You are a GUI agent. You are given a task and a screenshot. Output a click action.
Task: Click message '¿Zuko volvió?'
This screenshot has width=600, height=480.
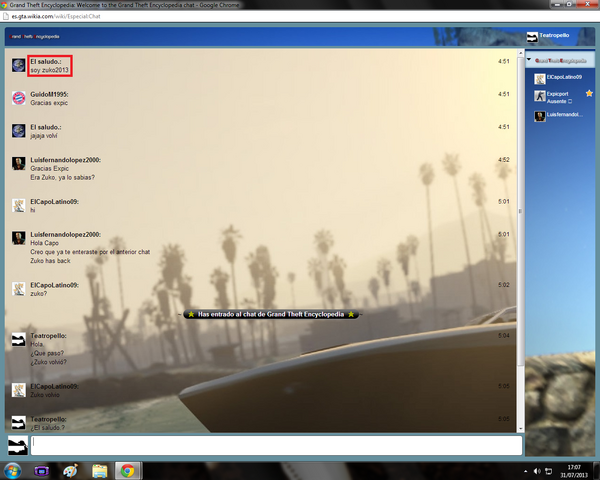coord(48,362)
